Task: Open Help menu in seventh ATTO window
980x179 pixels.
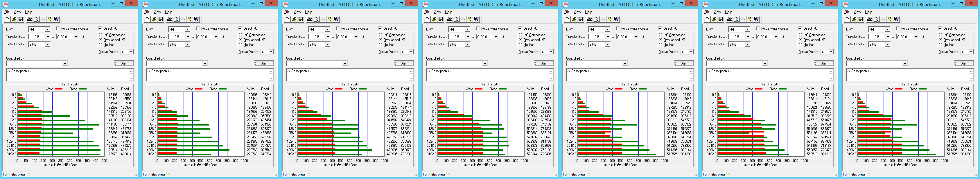Action: tap(868, 12)
